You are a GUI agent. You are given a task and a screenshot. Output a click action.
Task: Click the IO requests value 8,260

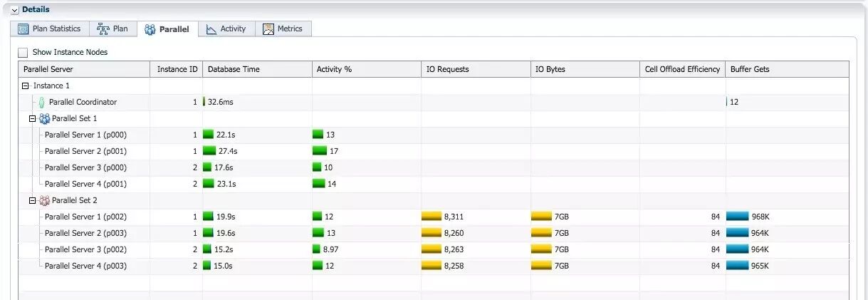454,233
